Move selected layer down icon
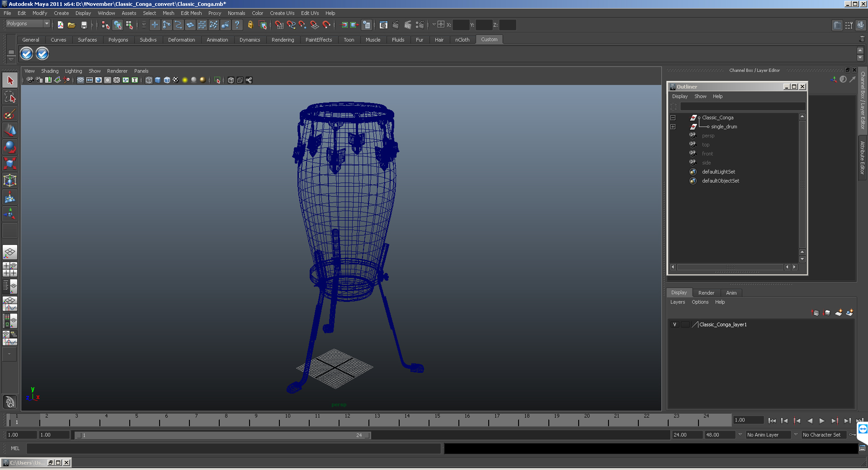The image size is (868, 470). tap(827, 313)
